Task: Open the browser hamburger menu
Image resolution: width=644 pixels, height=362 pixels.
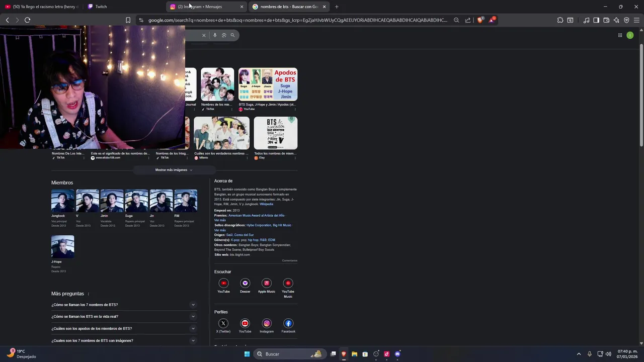Action: coord(636,20)
